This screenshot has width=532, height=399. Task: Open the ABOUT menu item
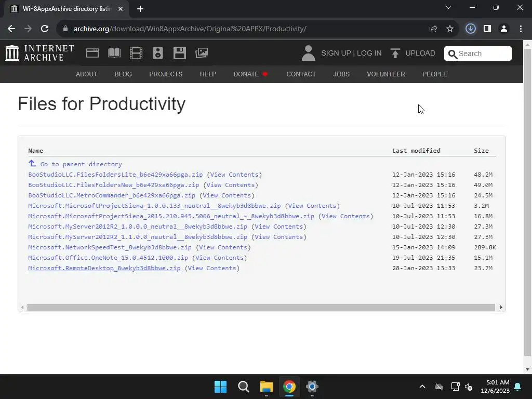(87, 74)
